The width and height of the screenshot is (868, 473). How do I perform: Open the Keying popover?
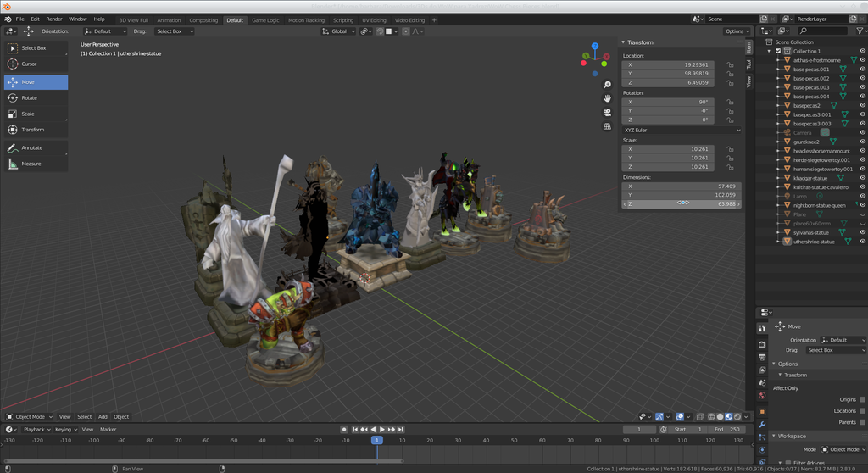point(65,430)
